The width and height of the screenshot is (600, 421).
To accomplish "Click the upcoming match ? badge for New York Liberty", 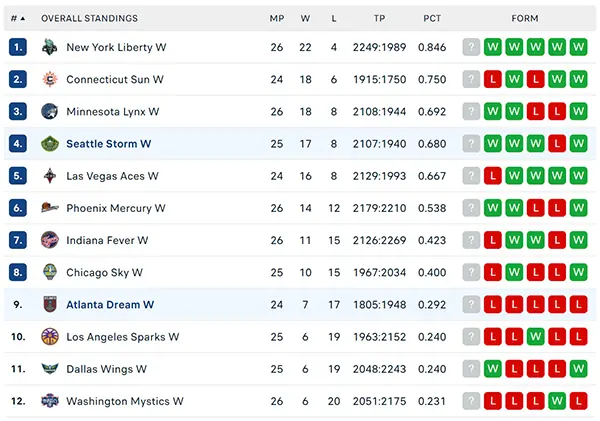I will [x=471, y=47].
